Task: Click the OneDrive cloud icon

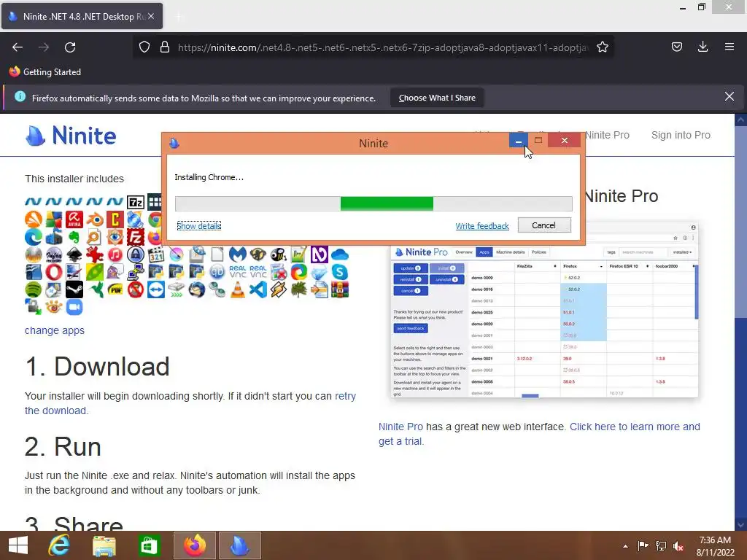Action: pos(340,254)
